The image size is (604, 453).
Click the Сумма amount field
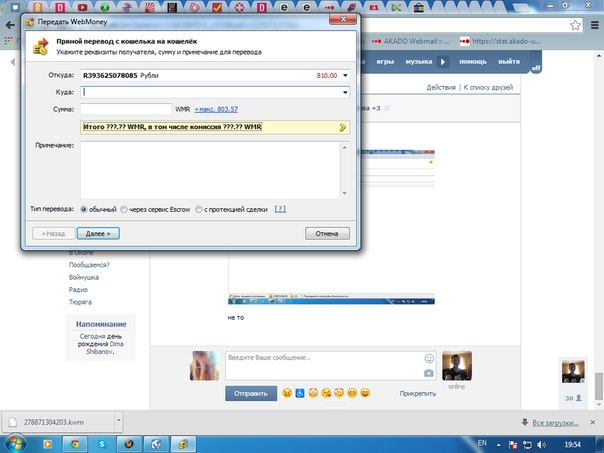coord(126,109)
